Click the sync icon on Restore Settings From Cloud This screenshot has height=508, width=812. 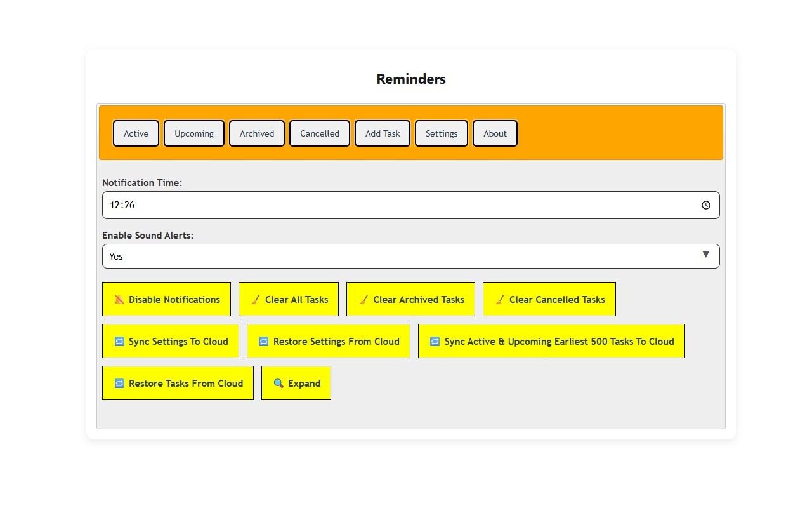point(264,342)
